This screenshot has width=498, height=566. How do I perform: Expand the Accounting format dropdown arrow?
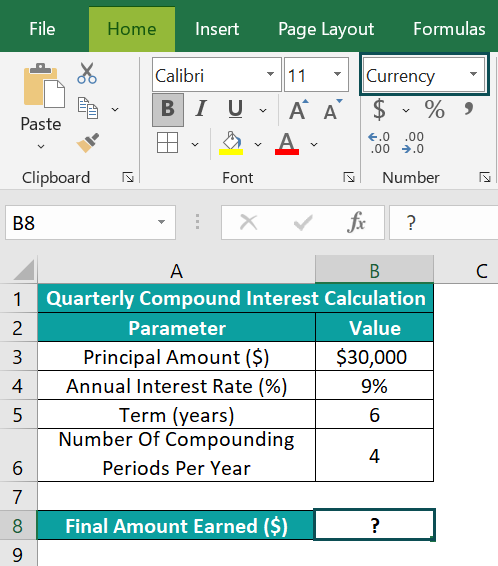click(x=406, y=110)
